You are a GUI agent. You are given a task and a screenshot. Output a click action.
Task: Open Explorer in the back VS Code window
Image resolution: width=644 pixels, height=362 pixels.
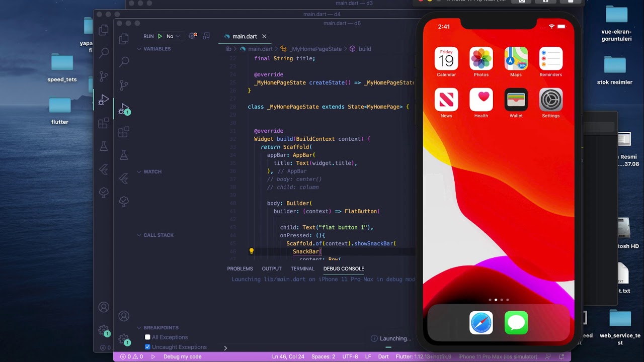104,30
